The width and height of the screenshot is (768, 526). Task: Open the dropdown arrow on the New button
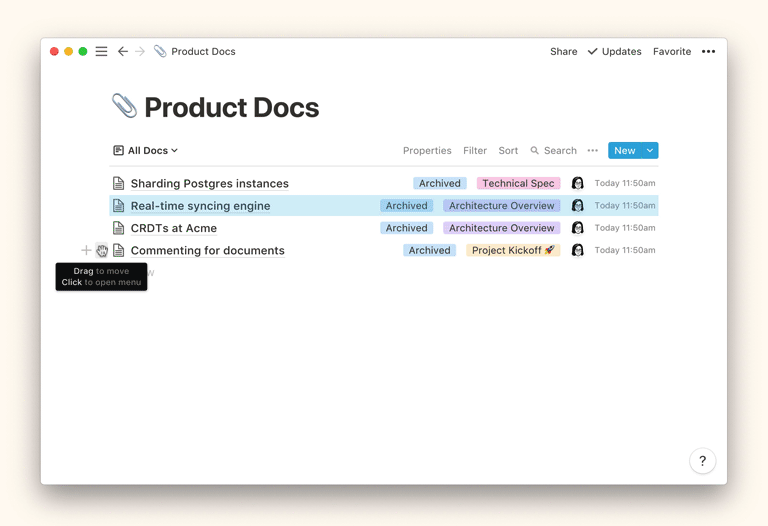coord(650,151)
